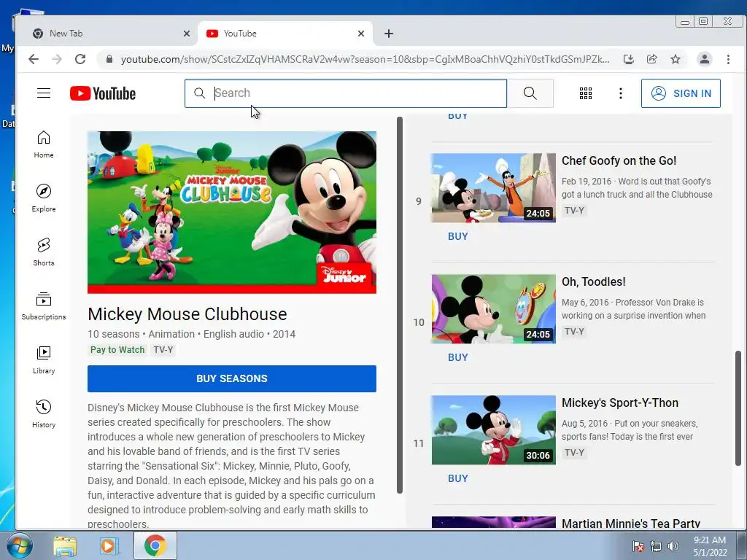This screenshot has height=560, width=747.
Task: Open the Windows Start menu
Action: pos(19,546)
